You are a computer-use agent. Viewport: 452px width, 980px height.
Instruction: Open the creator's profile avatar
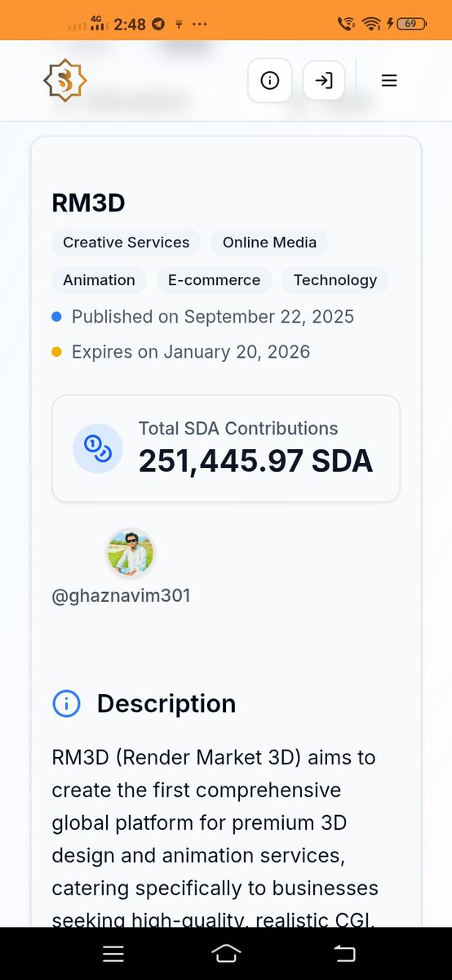pyautogui.click(x=131, y=553)
